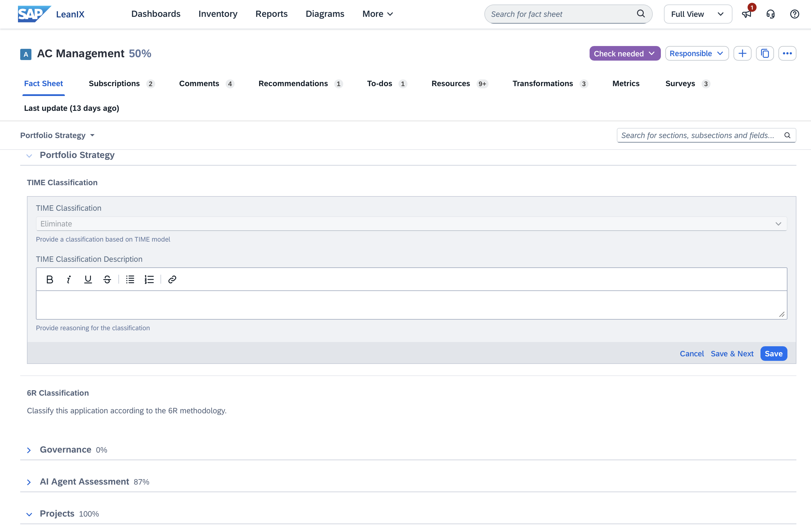
Task: Open the Dashboards menu
Action: coord(156,14)
